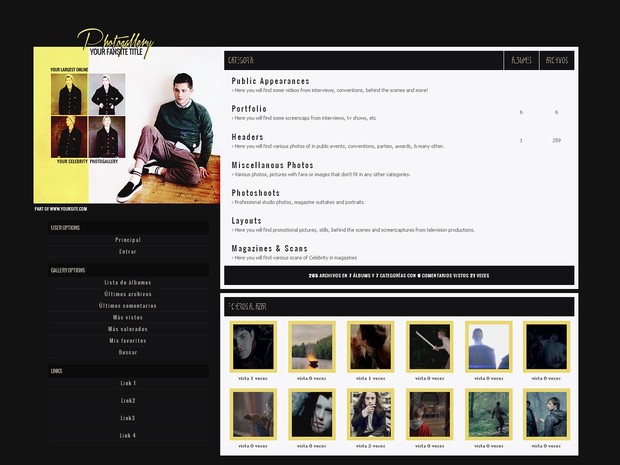Follow Link2 in Links section
Screen dimensions: 620x465
click(x=128, y=401)
